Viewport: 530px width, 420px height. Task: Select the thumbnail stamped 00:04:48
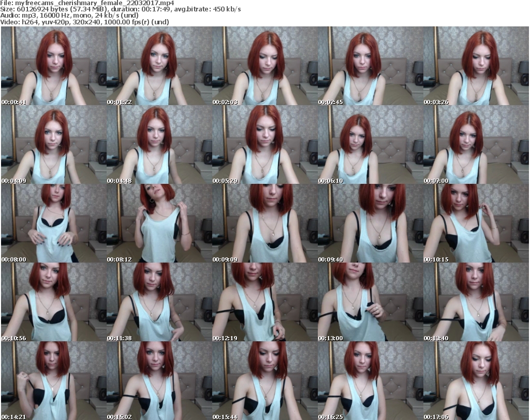tap(159, 144)
